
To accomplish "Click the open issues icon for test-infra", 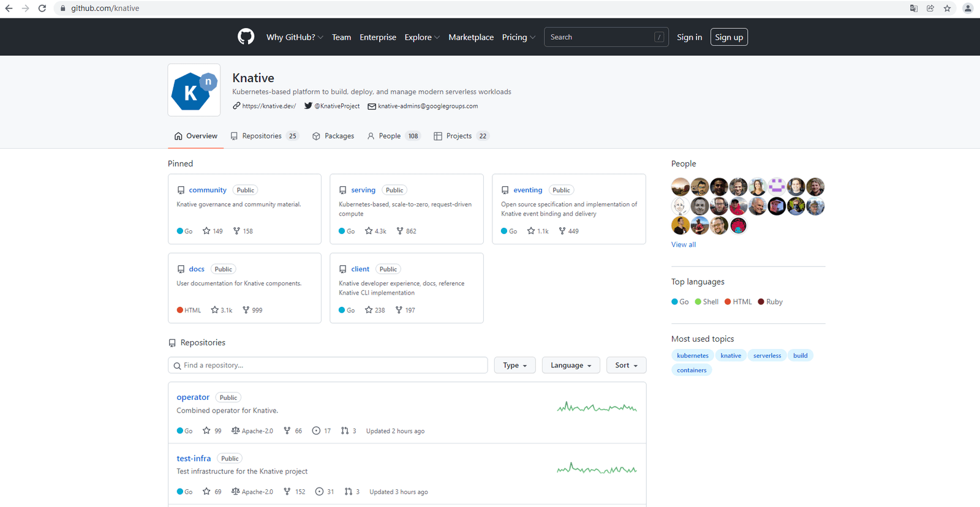I will click(319, 491).
